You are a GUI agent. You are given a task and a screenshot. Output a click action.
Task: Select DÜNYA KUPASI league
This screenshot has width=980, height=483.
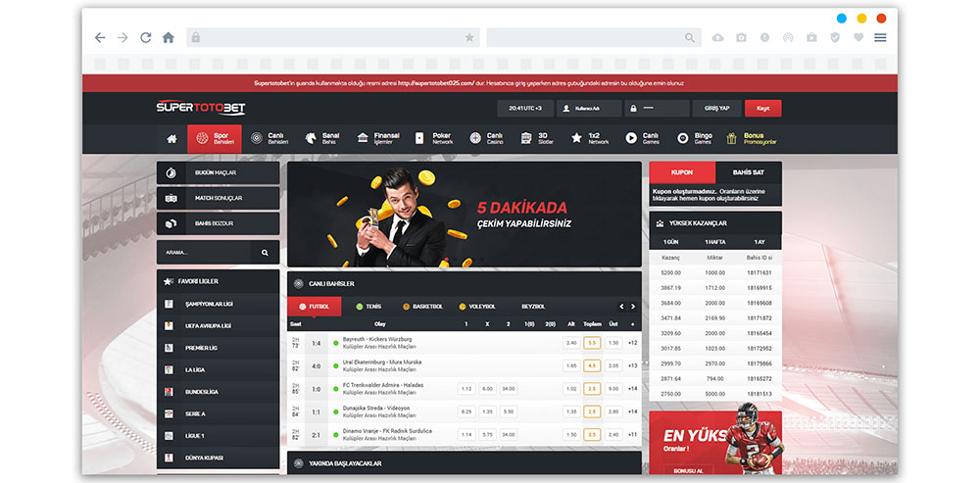[218, 458]
